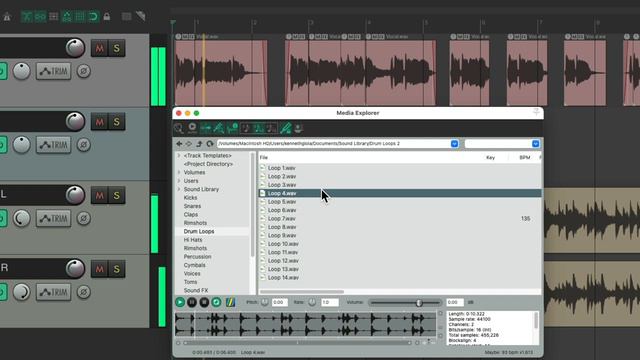Image resolution: width=640 pixels, height=360 pixels.
Task: Select Drum Loops in folder shortcuts
Action: tap(199, 231)
